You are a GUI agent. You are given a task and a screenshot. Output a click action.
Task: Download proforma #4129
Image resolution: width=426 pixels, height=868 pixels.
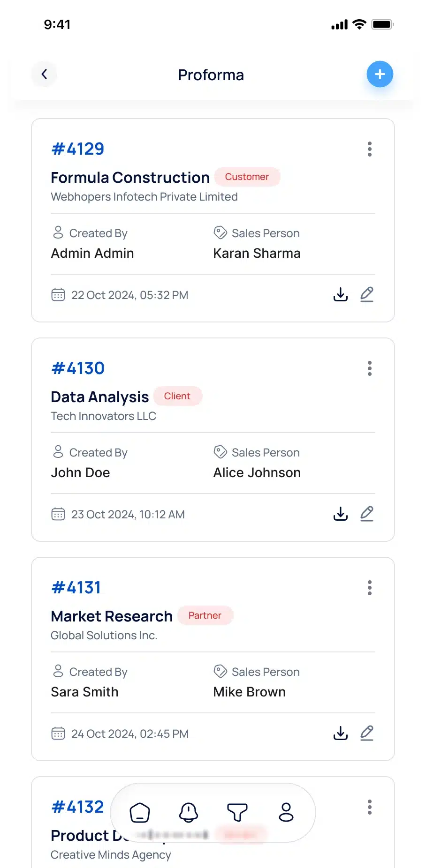point(340,294)
